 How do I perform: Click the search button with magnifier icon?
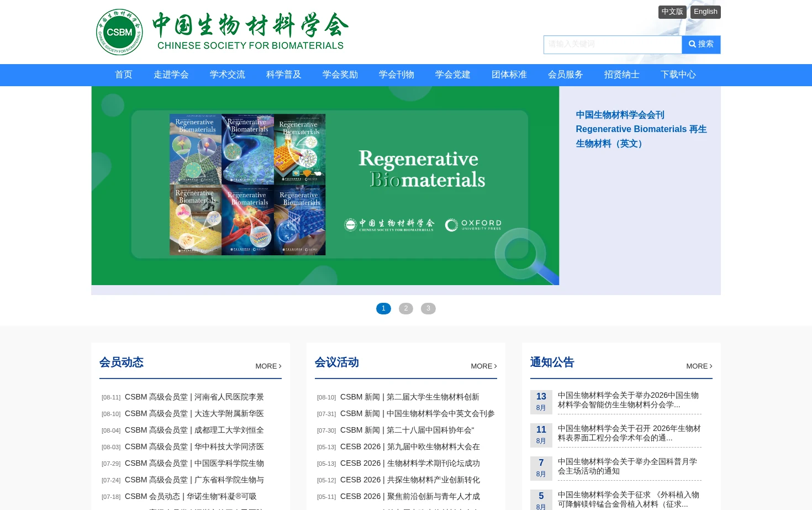pos(701,45)
